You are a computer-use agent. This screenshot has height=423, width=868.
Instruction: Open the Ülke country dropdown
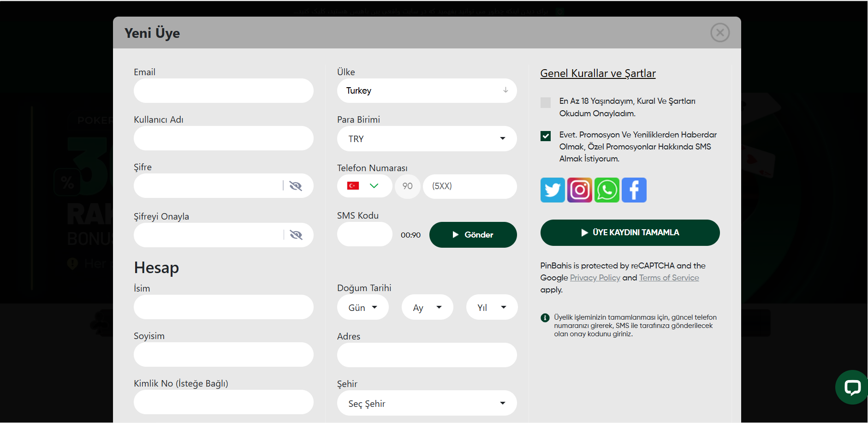427,91
